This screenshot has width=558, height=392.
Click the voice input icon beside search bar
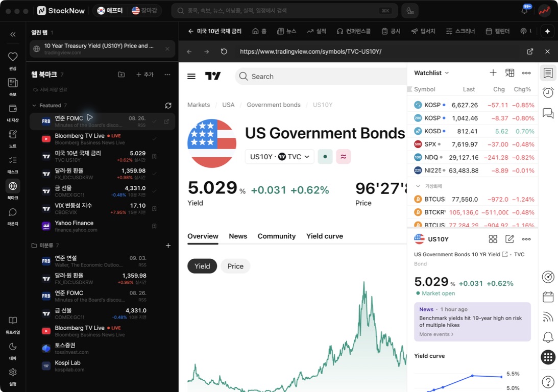click(410, 11)
